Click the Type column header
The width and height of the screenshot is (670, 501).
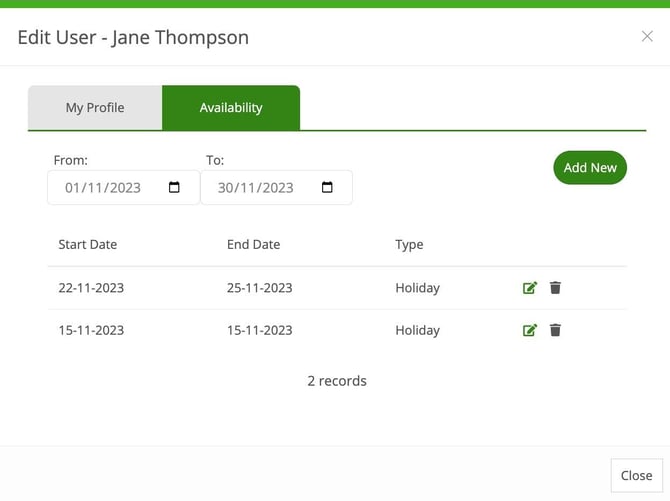[409, 244]
